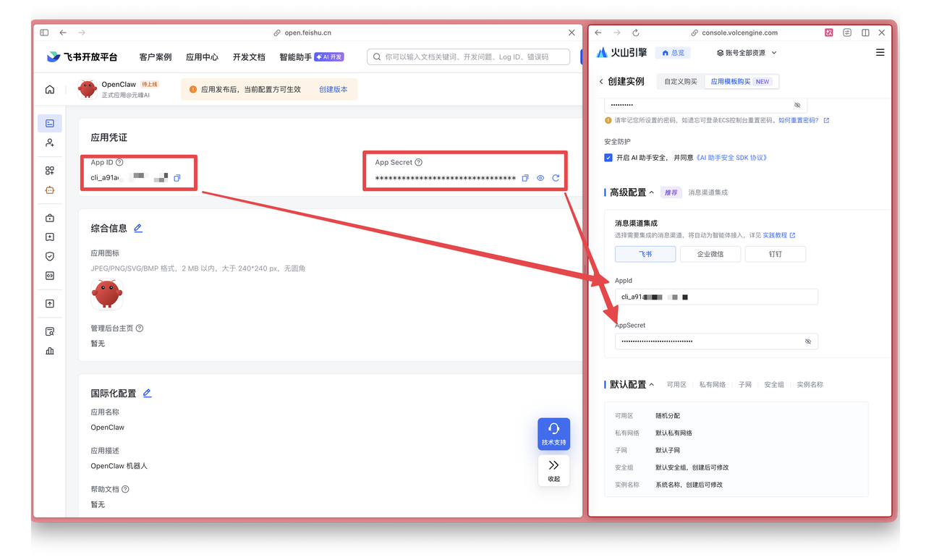The width and height of the screenshot is (926, 560).
Task: Jump to 可用区 anchor tab
Action: (676, 385)
